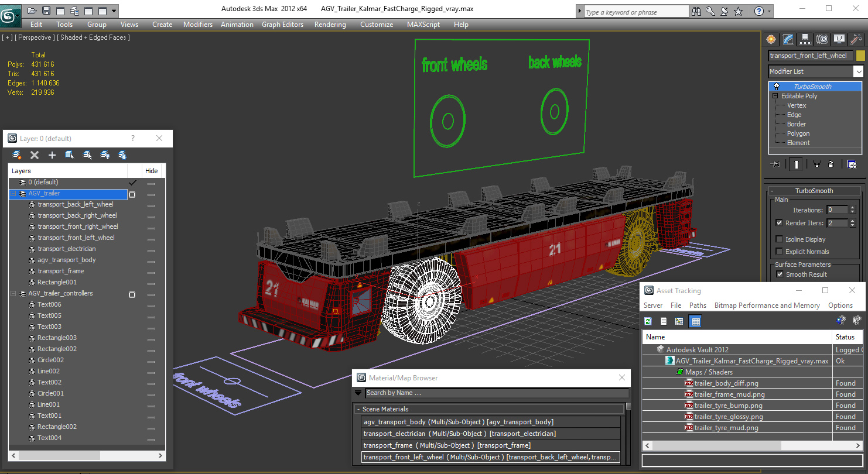Open Material/Map Browser options arrow

point(358,393)
